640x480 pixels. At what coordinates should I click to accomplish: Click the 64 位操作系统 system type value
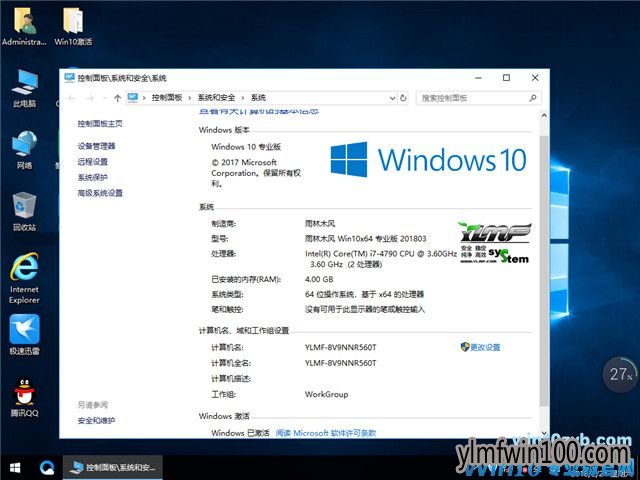point(364,294)
